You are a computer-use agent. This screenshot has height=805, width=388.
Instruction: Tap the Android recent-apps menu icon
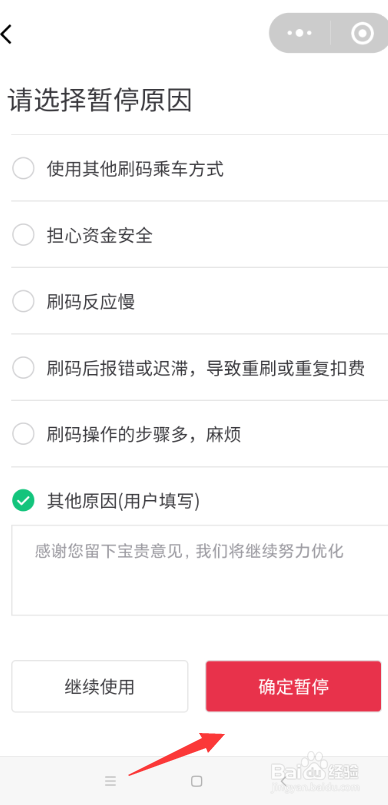pyautogui.click(x=110, y=781)
